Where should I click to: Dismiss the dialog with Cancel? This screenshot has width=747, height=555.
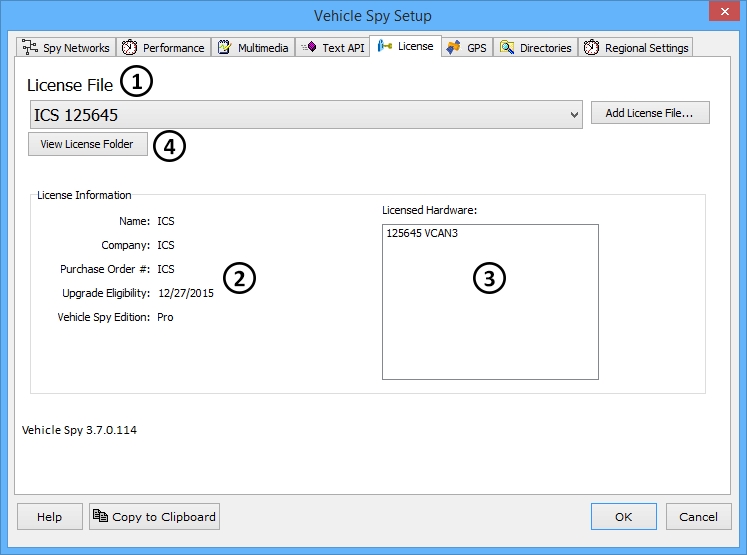(698, 516)
